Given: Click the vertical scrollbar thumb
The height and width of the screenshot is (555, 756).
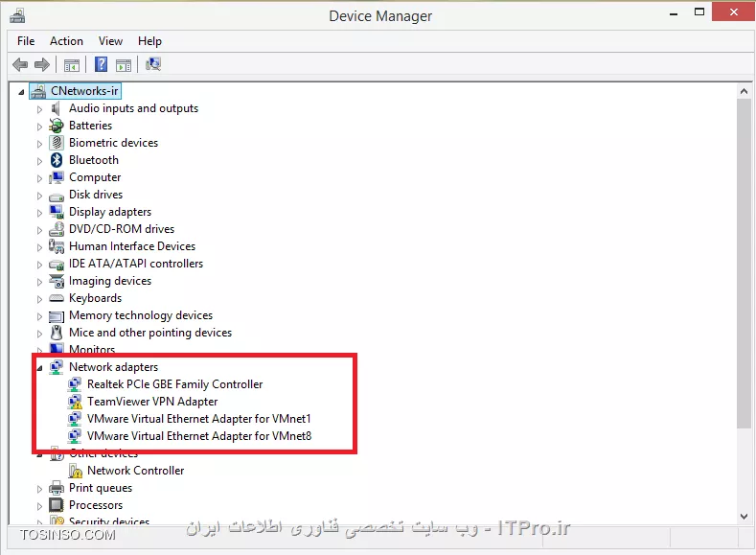Looking at the screenshot, I should point(744,263).
